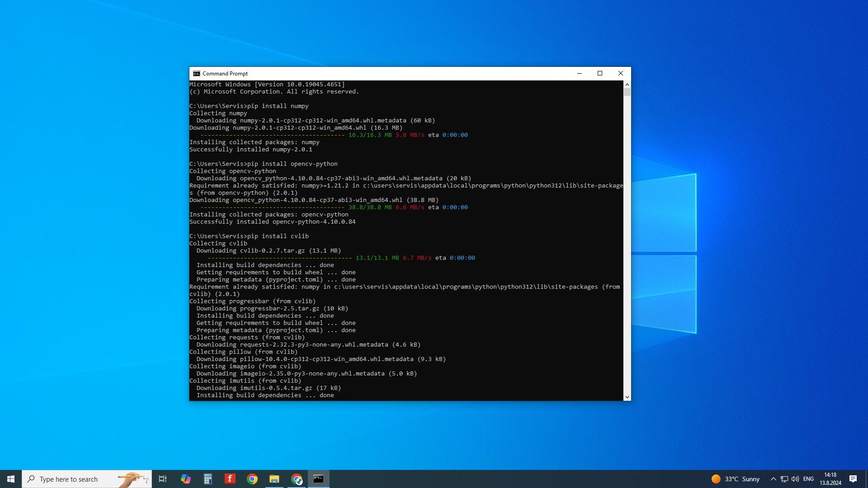The height and width of the screenshot is (488, 868).
Task: Expand the hidden system tray icons
Action: pos(773,479)
